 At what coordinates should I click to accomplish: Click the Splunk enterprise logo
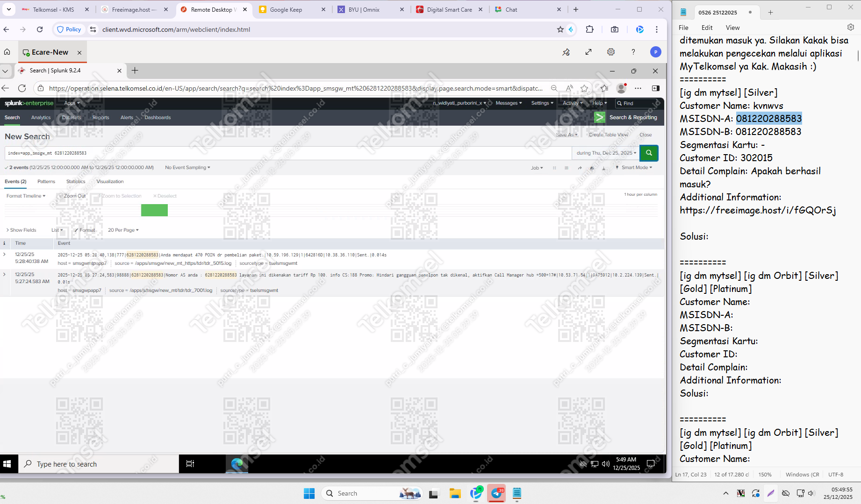pyautogui.click(x=29, y=103)
